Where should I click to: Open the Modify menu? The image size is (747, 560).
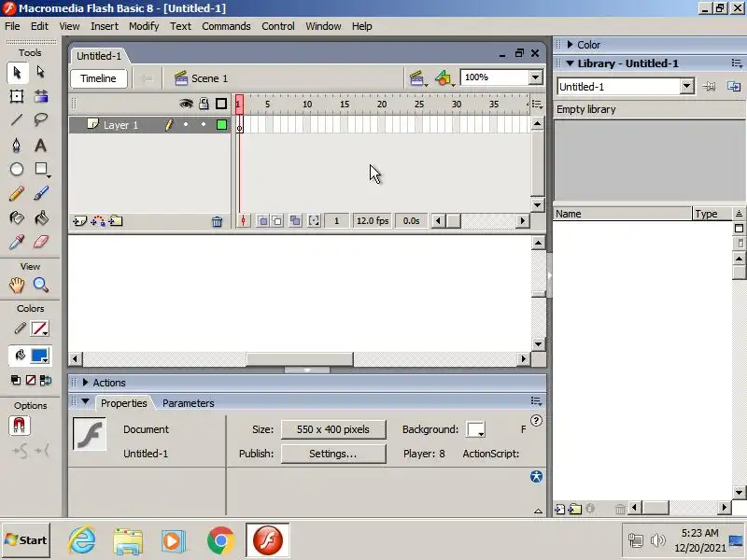(x=144, y=26)
